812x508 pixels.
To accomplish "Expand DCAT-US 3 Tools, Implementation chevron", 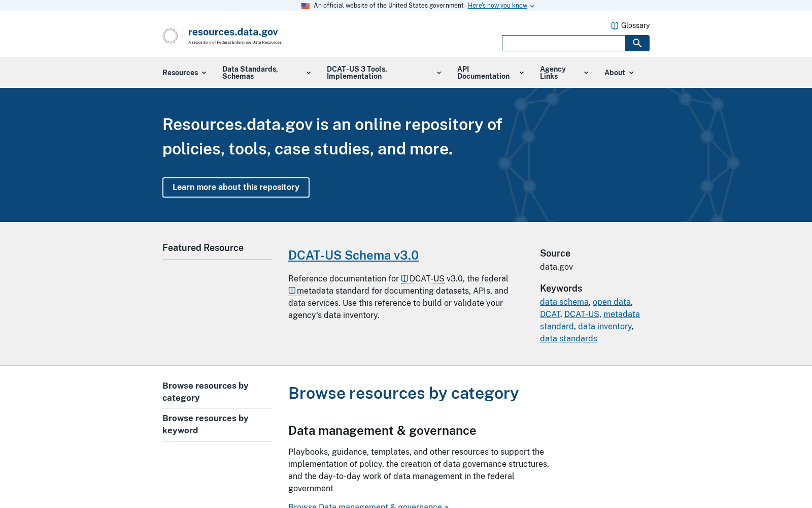I will click(x=439, y=73).
